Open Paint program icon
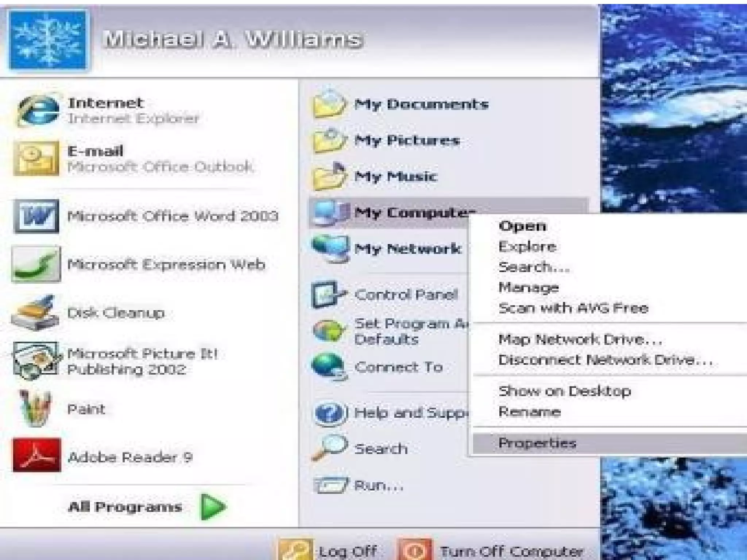The height and width of the screenshot is (560, 747). [x=35, y=408]
